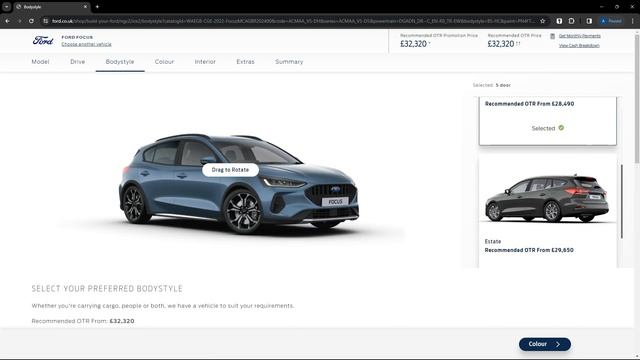
Task: Click the browser back arrow
Action: (7, 21)
